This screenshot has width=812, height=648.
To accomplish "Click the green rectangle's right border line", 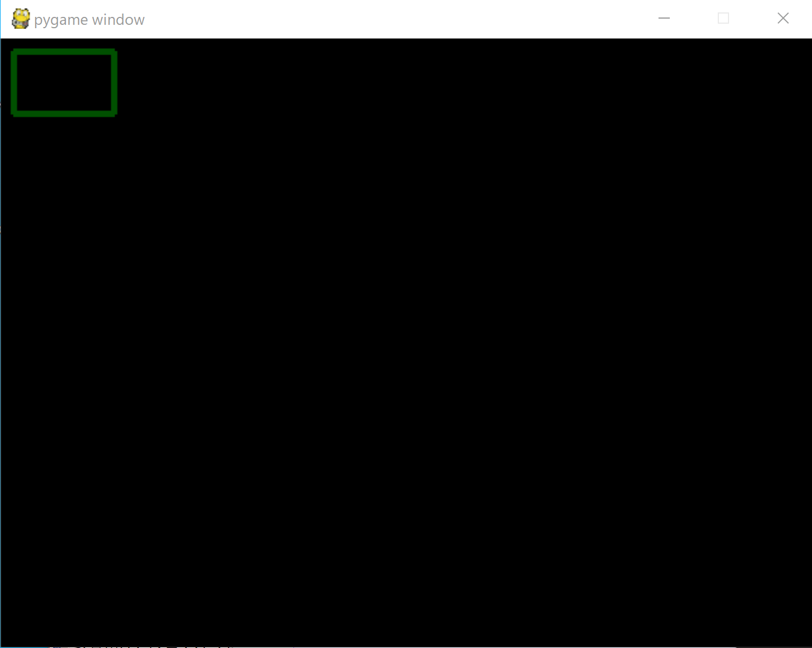I will tap(114, 83).
